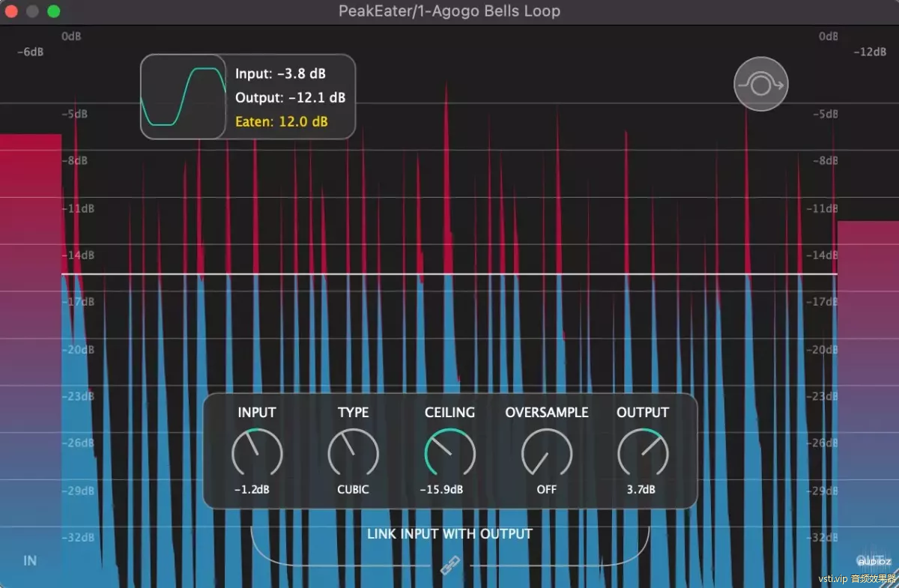Click the Output -12.1 dB readout

290,97
